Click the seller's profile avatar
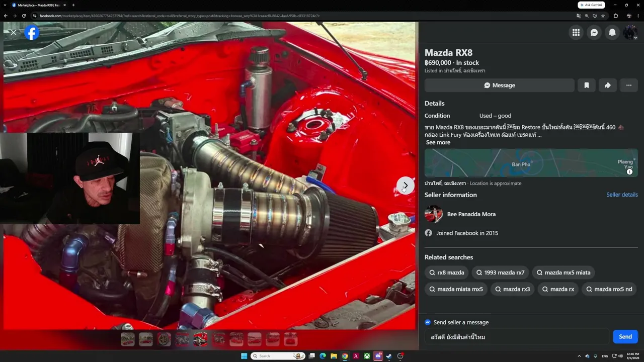The height and width of the screenshot is (362, 644). tap(433, 214)
